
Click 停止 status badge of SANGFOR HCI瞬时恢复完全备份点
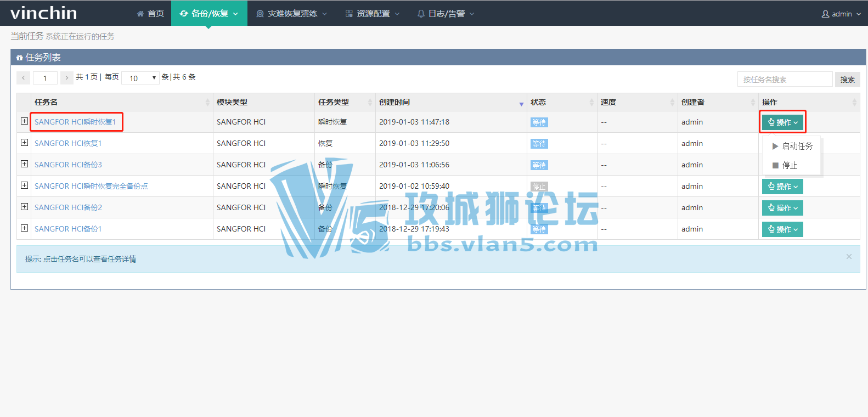pyautogui.click(x=539, y=187)
